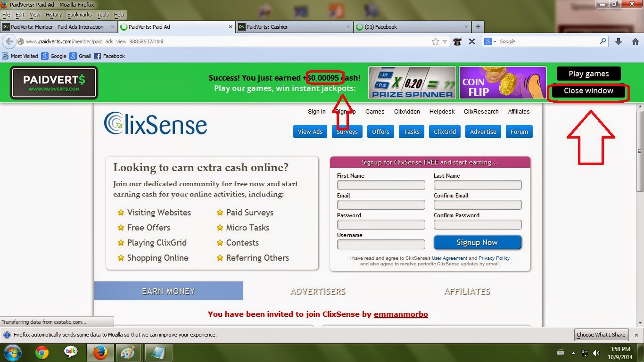The width and height of the screenshot is (644, 362).
Task: Click the Signup Now button
Action: pyautogui.click(x=478, y=242)
